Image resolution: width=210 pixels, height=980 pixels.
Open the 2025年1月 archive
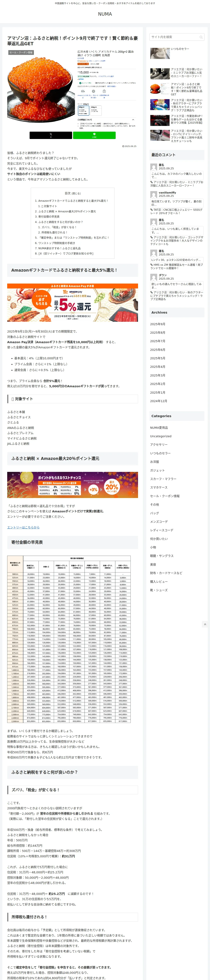tap(158, 393)
